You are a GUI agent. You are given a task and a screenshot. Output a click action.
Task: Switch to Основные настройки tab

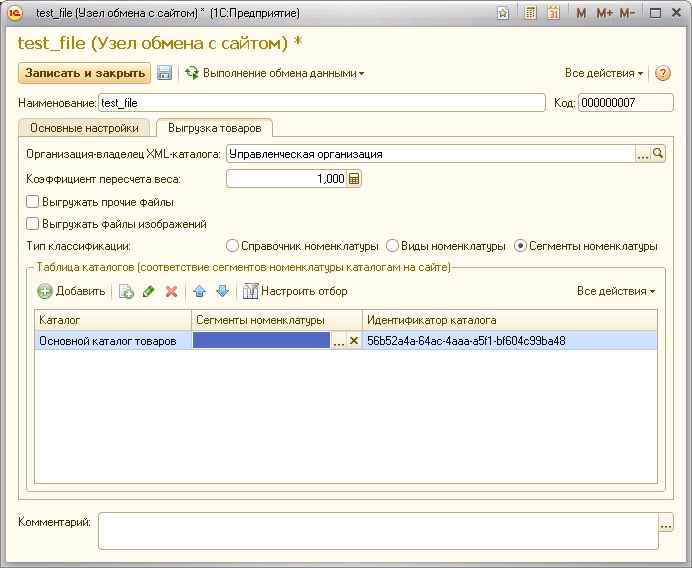point(84,128)
